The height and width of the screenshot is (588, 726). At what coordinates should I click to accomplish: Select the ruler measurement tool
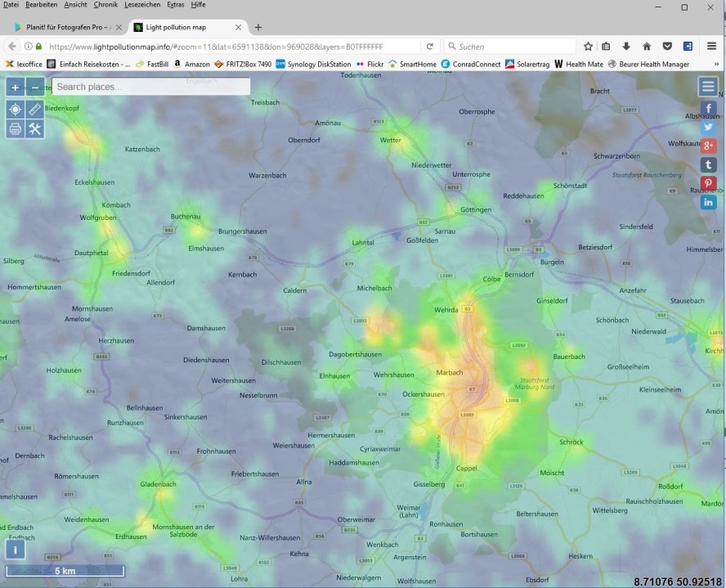(35, 109)
